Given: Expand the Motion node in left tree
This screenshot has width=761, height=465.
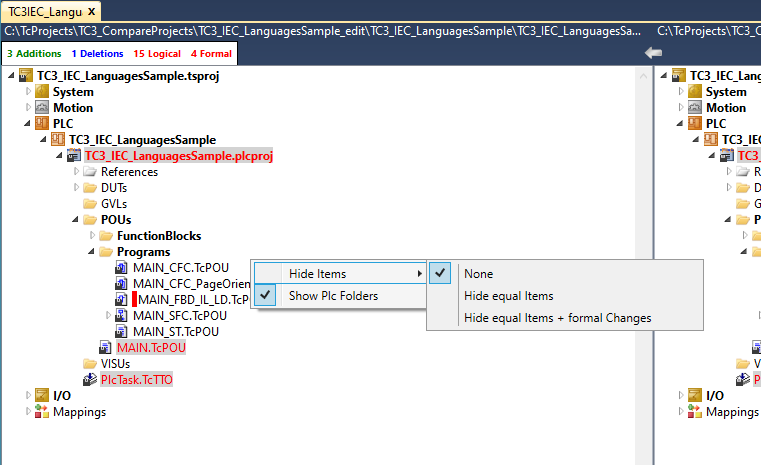Looking at the screenshot, I should coord(28,107).
